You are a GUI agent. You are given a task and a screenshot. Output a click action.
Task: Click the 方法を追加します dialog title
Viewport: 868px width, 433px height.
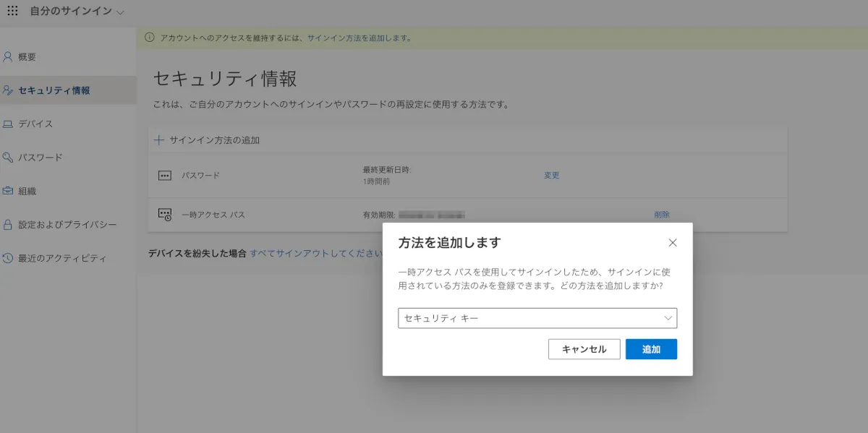(x=449, y=243)
